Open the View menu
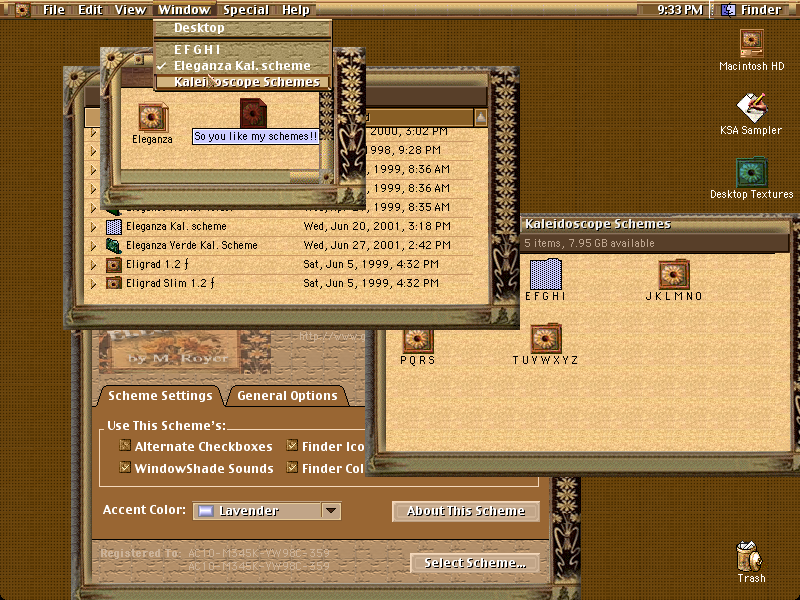Viewport: 800px width, 600px height. 130,10
